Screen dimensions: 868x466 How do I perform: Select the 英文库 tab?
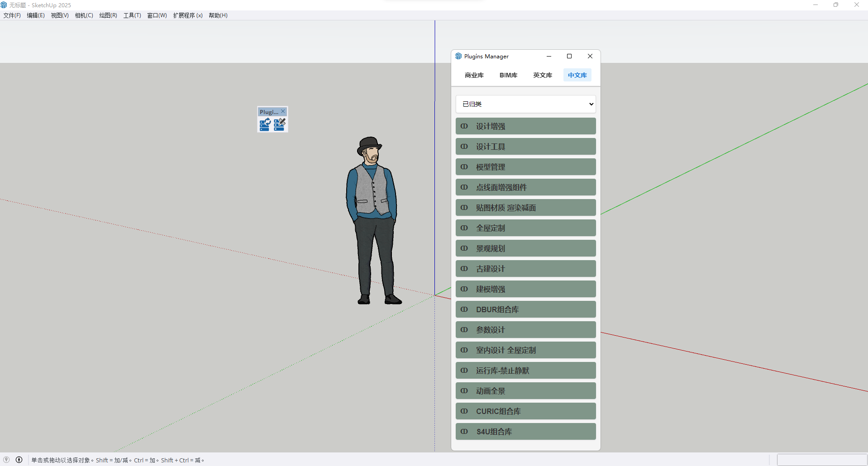[x=542, y=75]
